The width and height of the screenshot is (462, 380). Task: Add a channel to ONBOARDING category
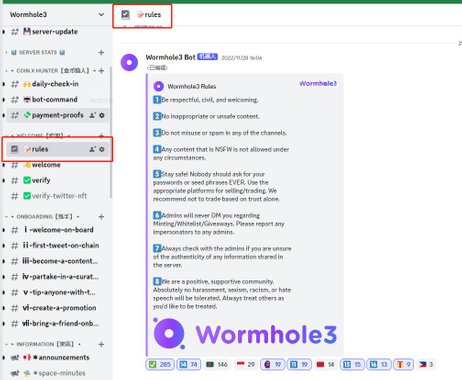101,217
